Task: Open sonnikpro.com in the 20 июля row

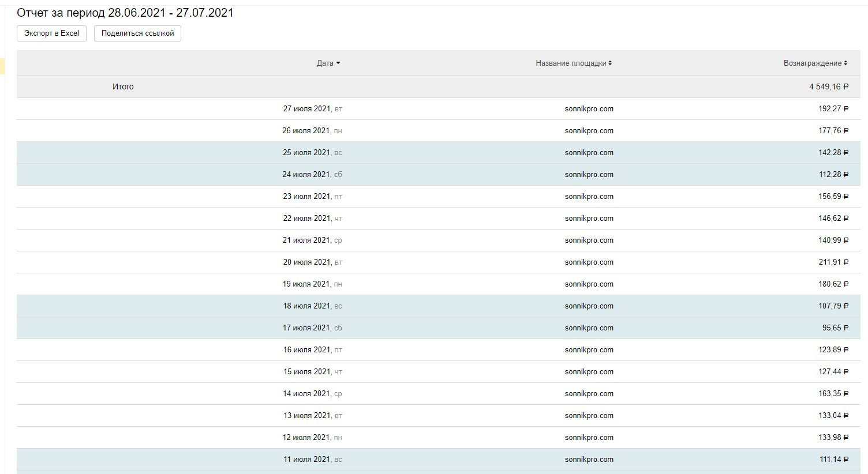Action: (589, 262)
